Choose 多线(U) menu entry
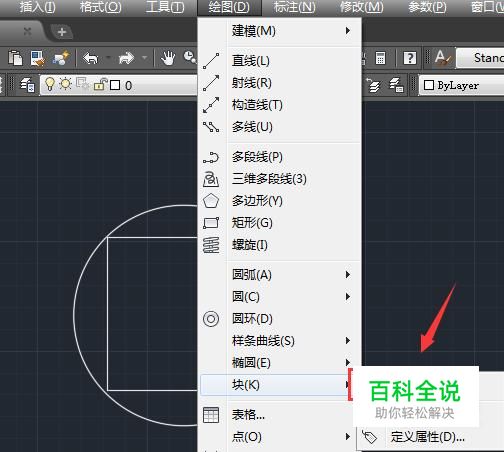 pos(280,127)
